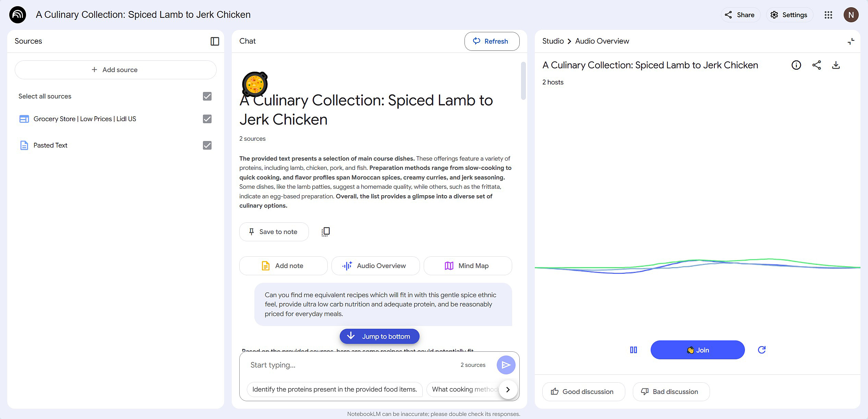Minimize the Studio audio panel
This screenshot has width=868, height=419.
pos(851,41)
